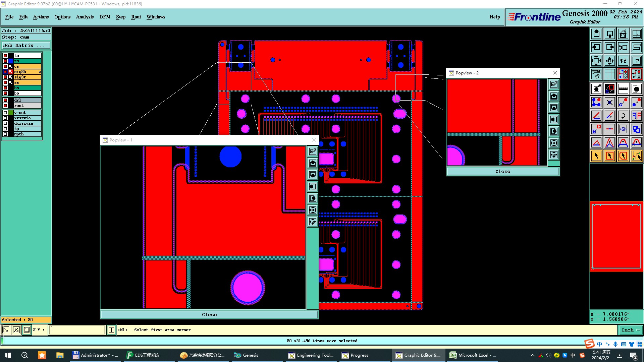Viewport: 644px width, 362px height.
Task: Toggle visibility checkbox for layer v-cut
Action: click(5, 113)
